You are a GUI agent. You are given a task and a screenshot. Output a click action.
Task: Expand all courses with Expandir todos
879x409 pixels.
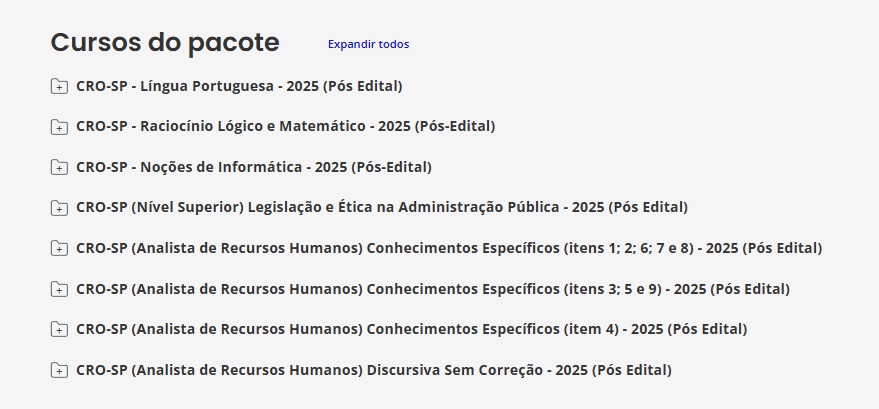368,44
